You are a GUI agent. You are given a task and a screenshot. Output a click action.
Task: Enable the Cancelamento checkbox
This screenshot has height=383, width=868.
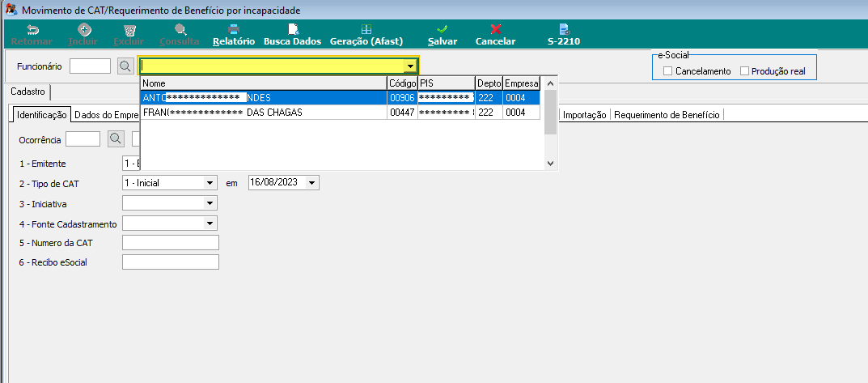coord(667,71)
